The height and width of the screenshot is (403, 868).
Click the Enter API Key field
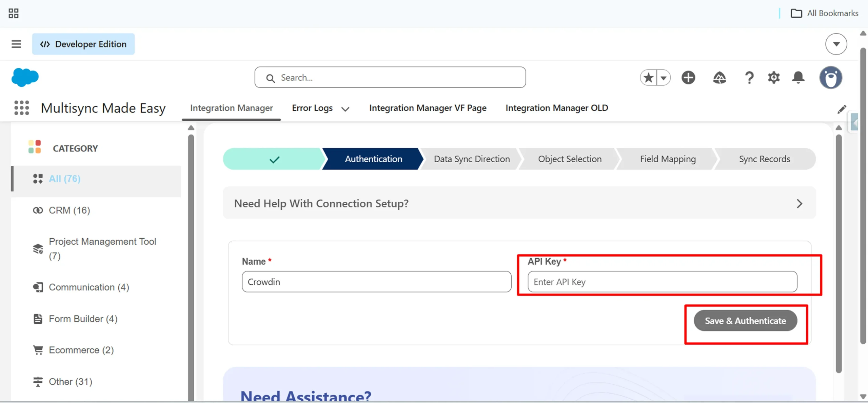[662, 282]
